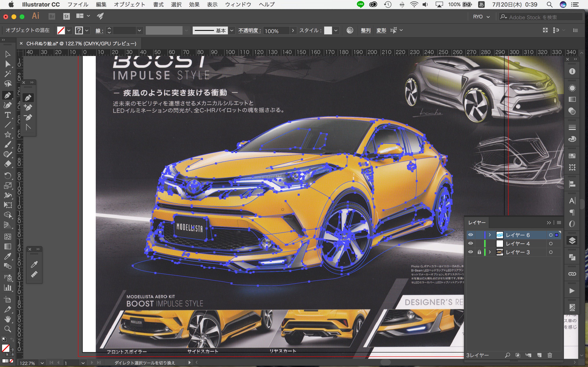Open the RYO workspace switcher
This screenshot has width=588, height=367.
pyautogui.click(x=481, y=17)
